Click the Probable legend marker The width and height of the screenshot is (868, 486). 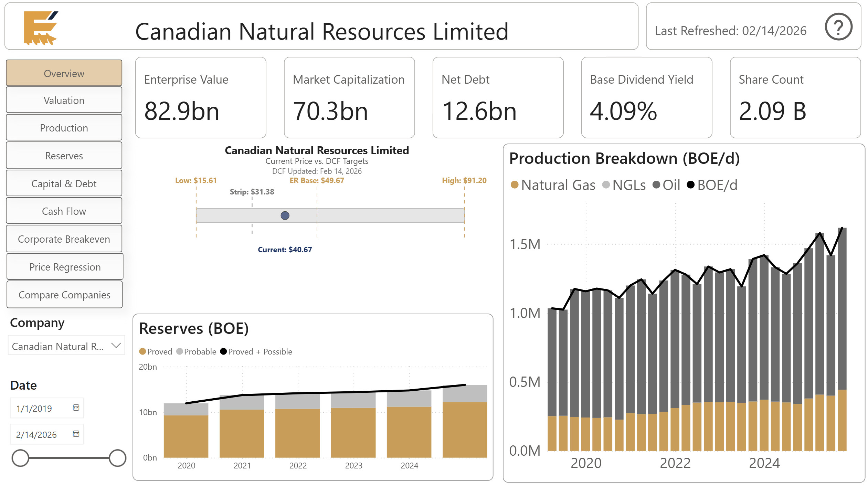click(x=179, y=351)
